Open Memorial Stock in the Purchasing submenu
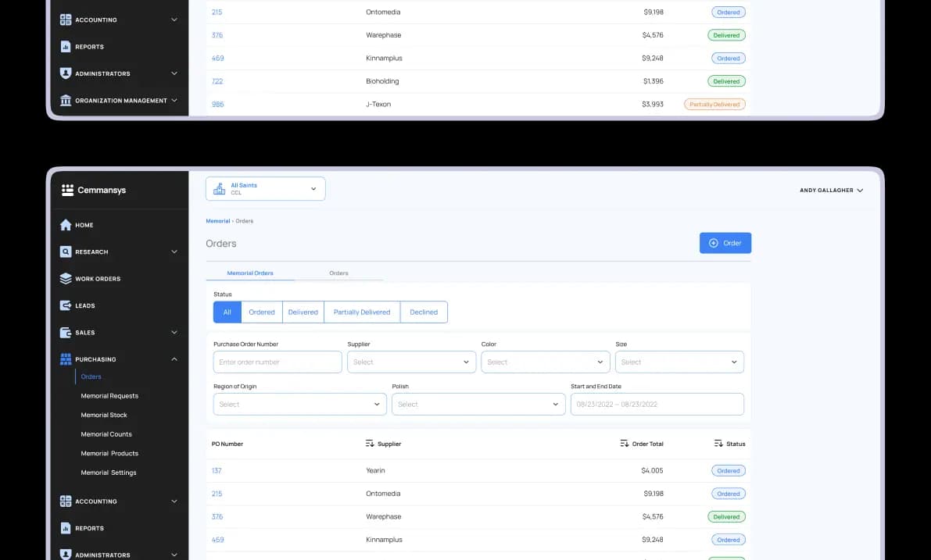Image resolution: width=931 pixels, height=560 pixels. coord(104,416)
